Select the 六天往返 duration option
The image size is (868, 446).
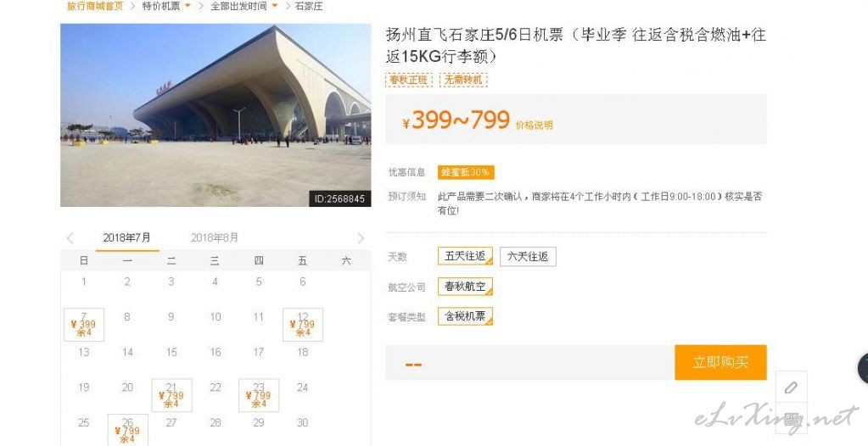pyautogui.click(x=528, y=256)
